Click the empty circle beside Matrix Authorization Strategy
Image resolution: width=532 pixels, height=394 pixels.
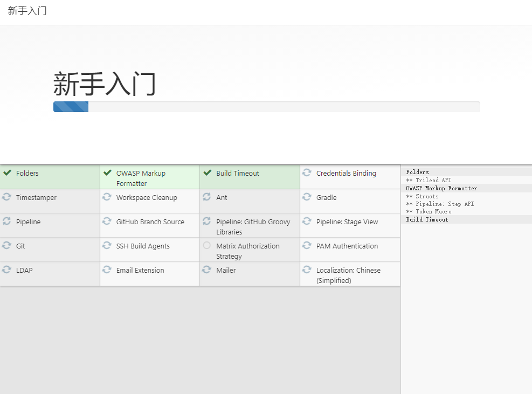[206, 245]
